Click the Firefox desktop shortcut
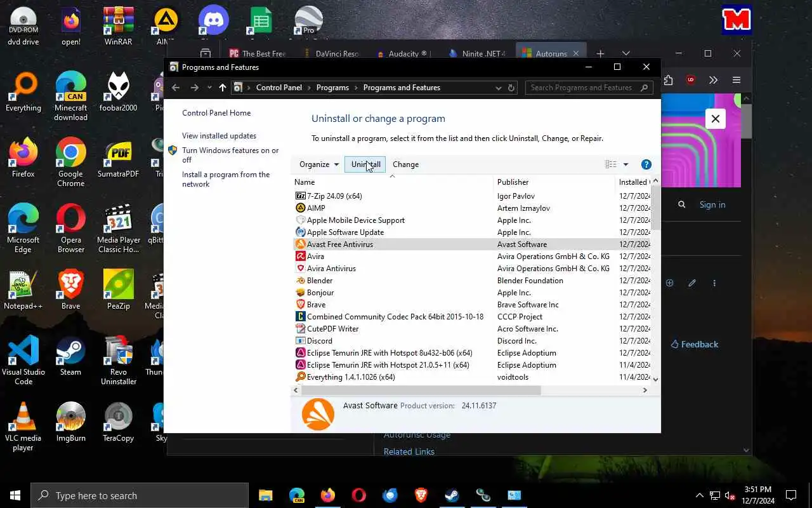This screenshot has height=508, width=812. pyautogui.click(x=23, y=157)
